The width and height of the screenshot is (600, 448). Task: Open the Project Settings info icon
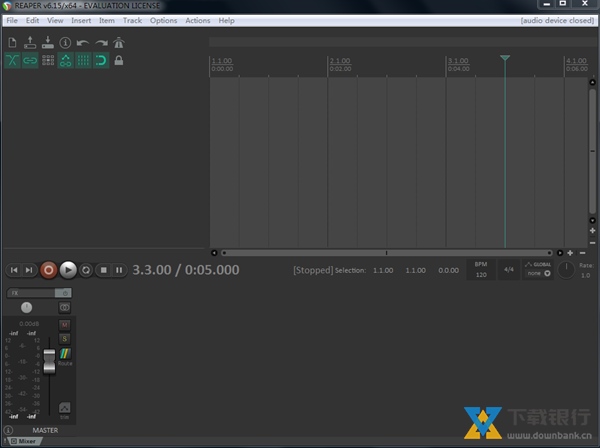pyautogui.click(x=65, y=43)
